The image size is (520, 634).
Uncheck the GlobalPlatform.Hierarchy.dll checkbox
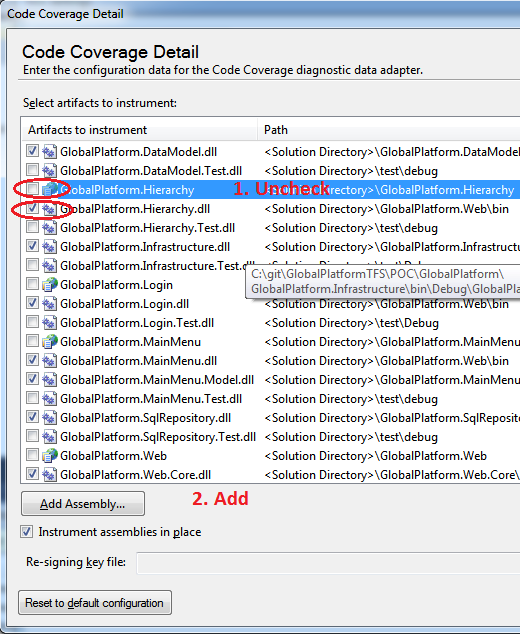pos(32,208)
